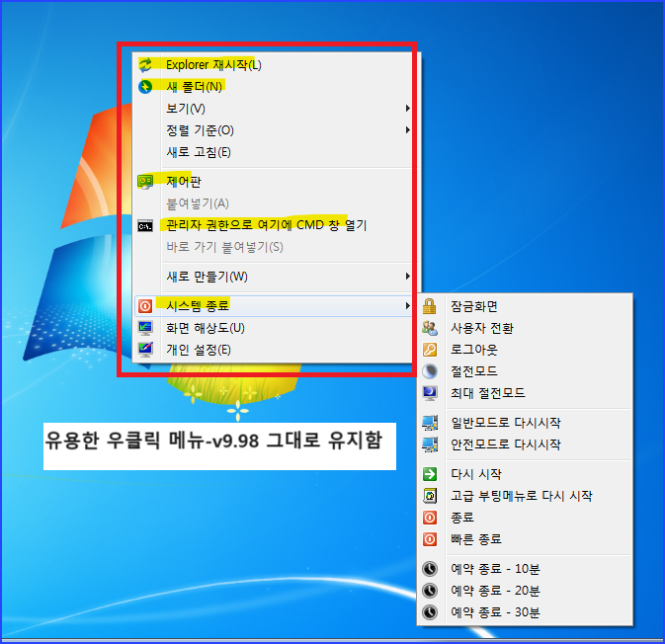Click the monitor icon beside 화면 해상도
Screen dimensions: 665x644
145,328
